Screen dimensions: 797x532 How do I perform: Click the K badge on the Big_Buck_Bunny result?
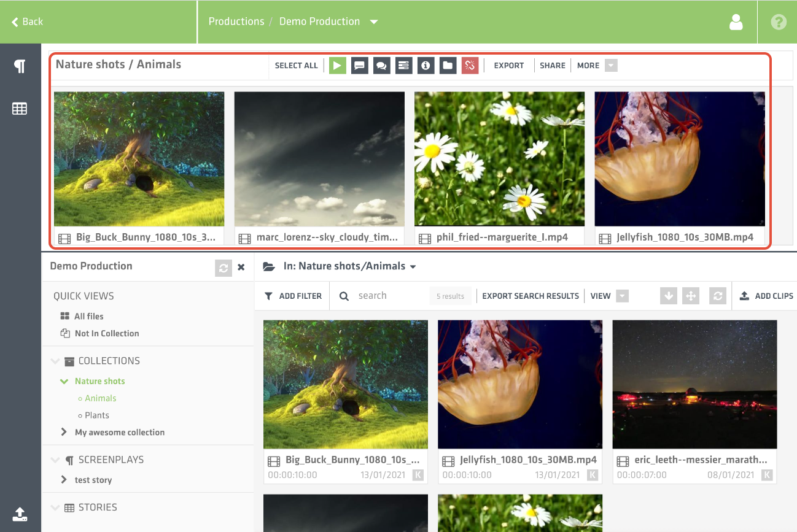pos(418,475)
